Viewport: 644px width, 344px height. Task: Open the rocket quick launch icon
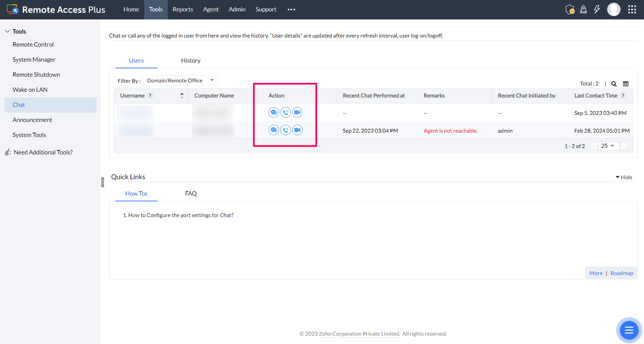point(584,9)
